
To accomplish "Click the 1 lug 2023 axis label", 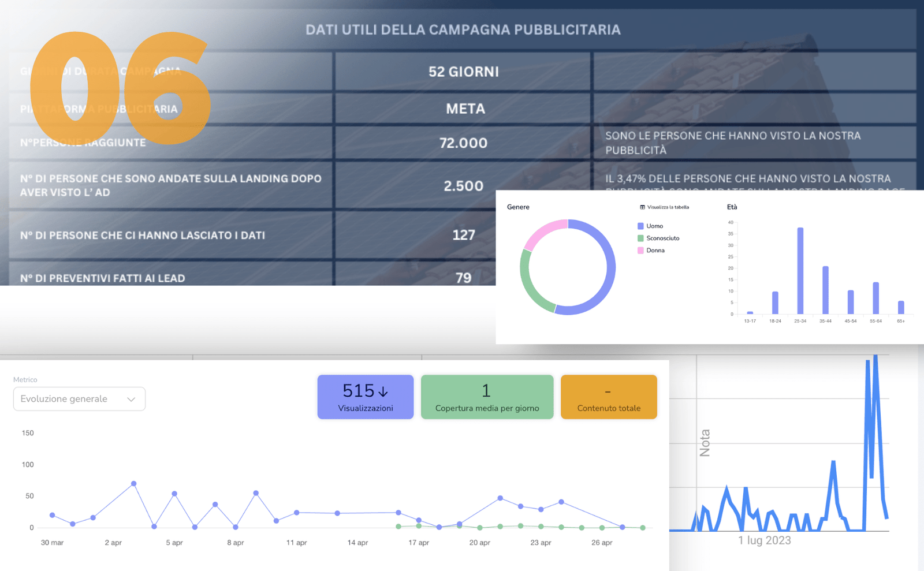I will [764, 540].
